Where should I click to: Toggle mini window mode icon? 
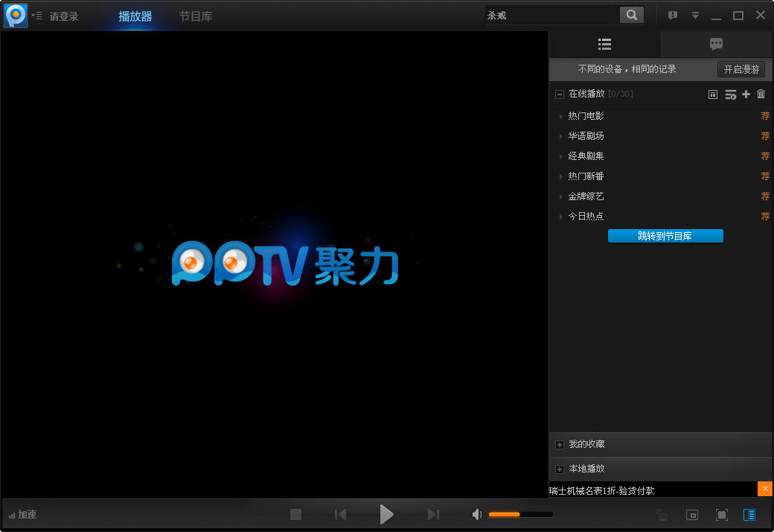pos(692,514)
